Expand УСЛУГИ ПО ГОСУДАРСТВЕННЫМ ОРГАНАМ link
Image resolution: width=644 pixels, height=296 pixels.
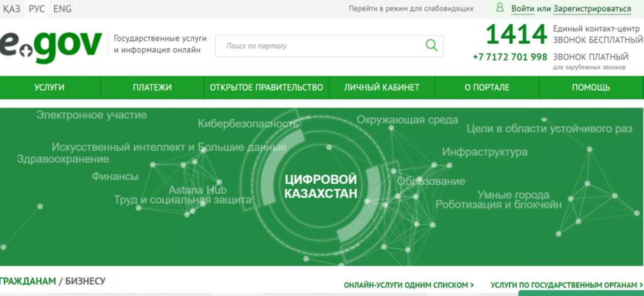(x=566, y=285)
